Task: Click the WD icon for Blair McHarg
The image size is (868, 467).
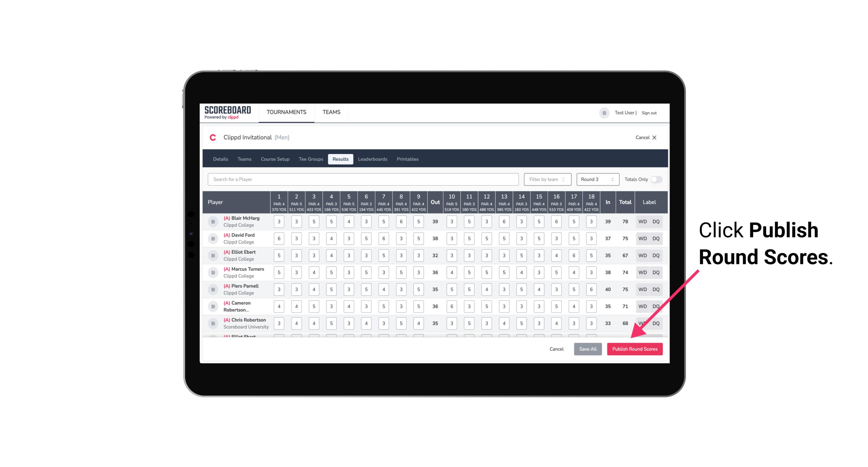Action: coord(643,222)
